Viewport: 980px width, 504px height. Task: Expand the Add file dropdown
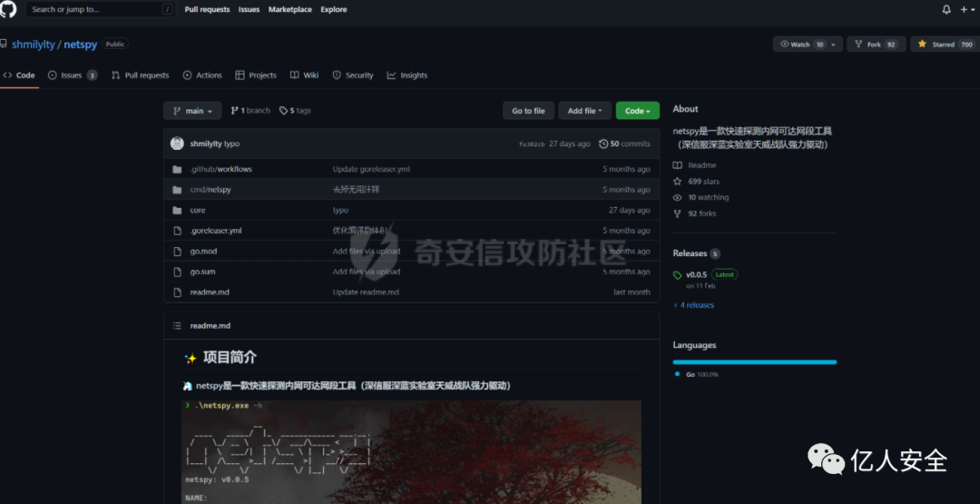point(585,111)
